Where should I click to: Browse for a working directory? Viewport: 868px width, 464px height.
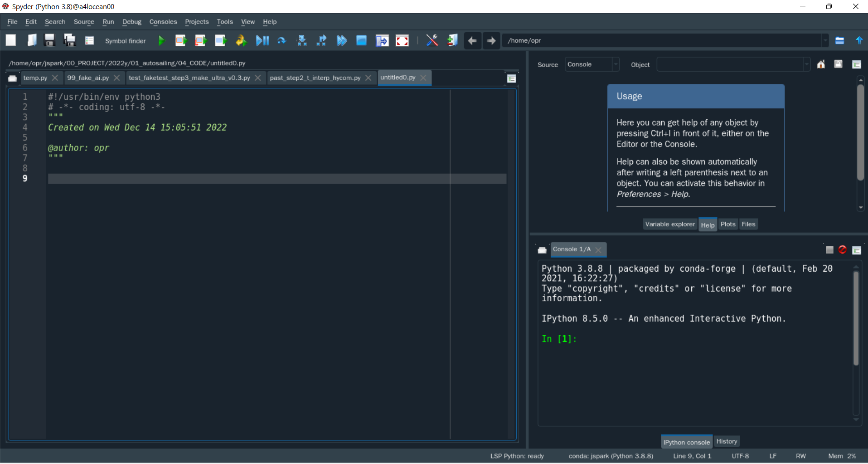[x=839, y=40]
